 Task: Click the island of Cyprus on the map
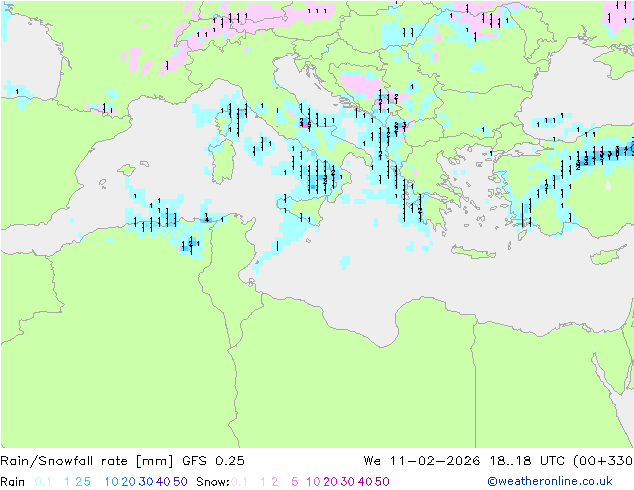point(611,255)
